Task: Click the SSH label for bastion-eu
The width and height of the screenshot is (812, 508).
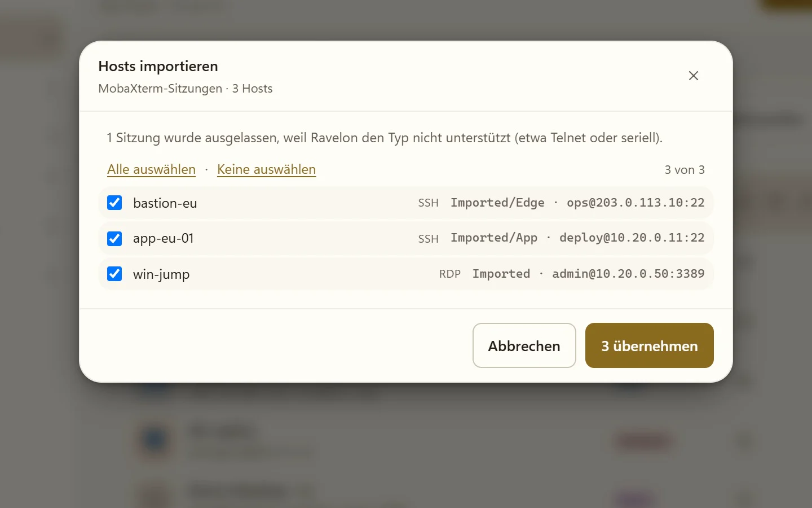Action: pos(428,203)
